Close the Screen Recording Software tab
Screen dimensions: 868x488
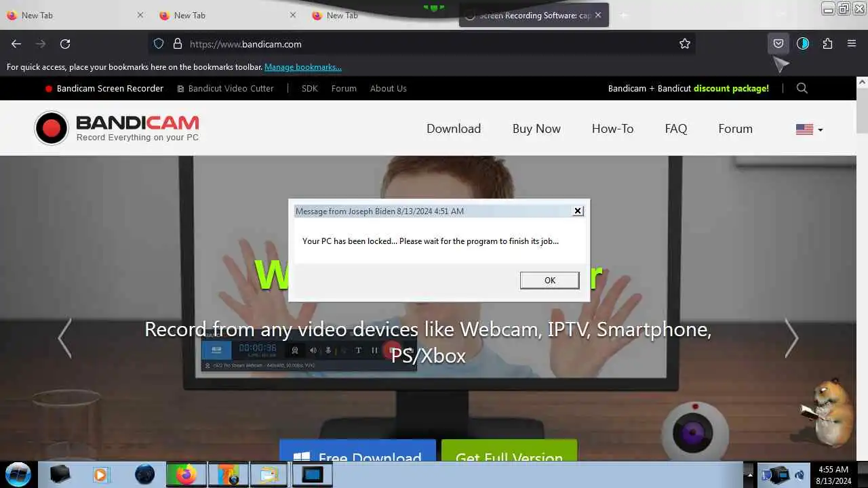coord(597,15)
